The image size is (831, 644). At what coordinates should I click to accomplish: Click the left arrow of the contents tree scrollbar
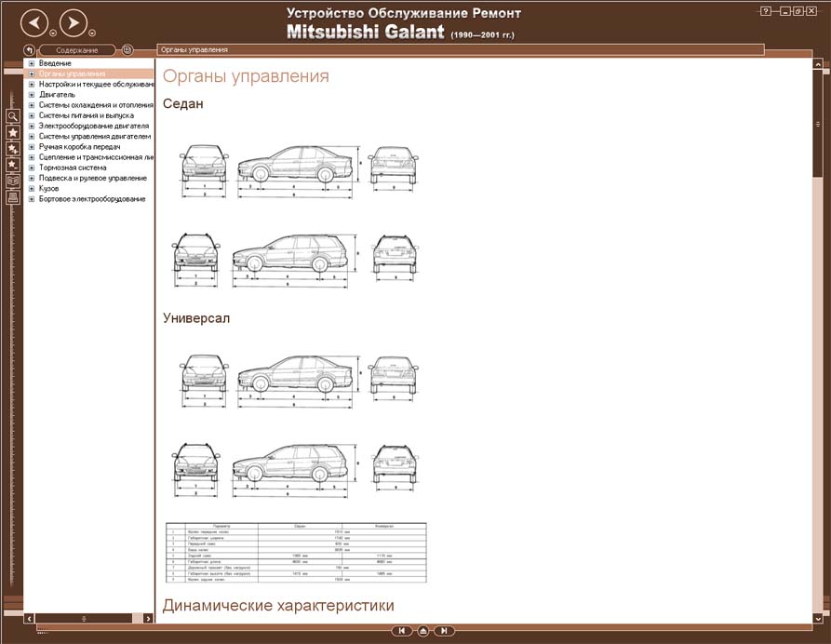29,619
